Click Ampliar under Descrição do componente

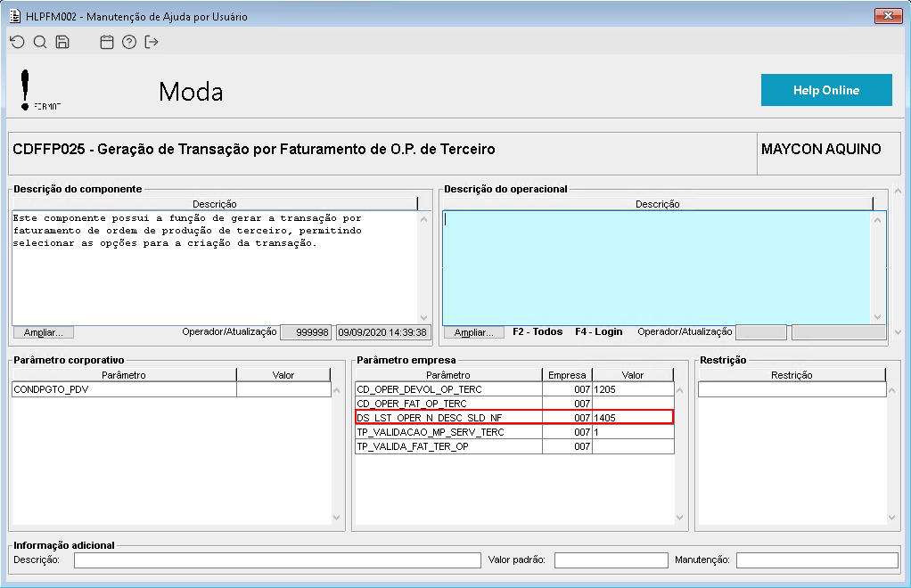pos(44,332)
